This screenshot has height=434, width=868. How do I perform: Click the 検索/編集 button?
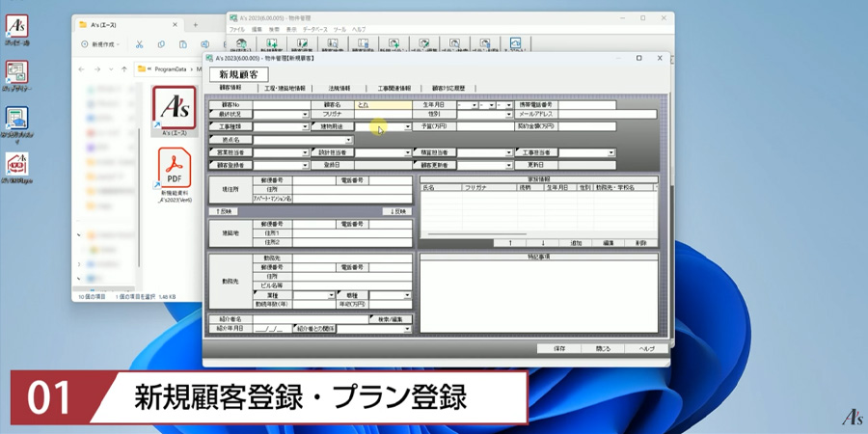coord(391,318)
